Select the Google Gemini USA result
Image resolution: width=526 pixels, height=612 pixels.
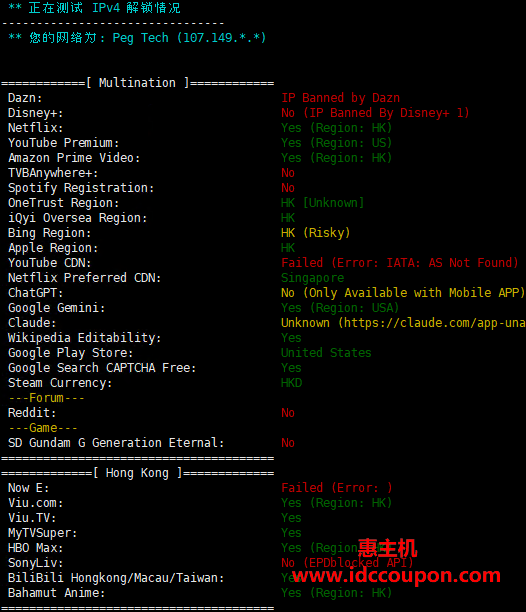pyautogui.click(x=340, y=308)
